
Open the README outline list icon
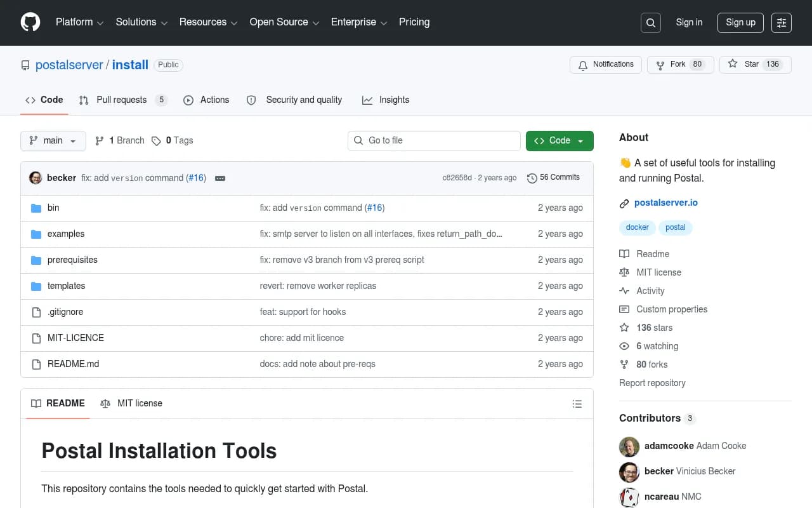pos(577,404)
